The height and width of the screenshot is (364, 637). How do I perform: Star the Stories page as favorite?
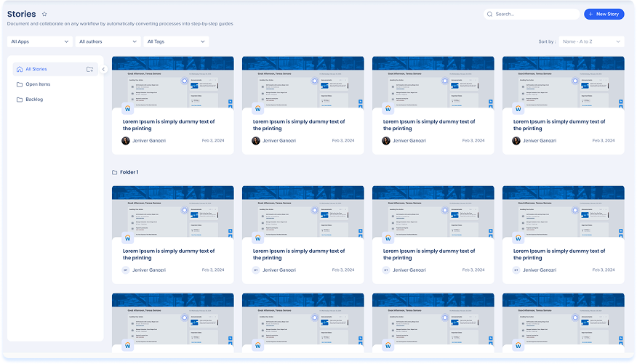44,14
